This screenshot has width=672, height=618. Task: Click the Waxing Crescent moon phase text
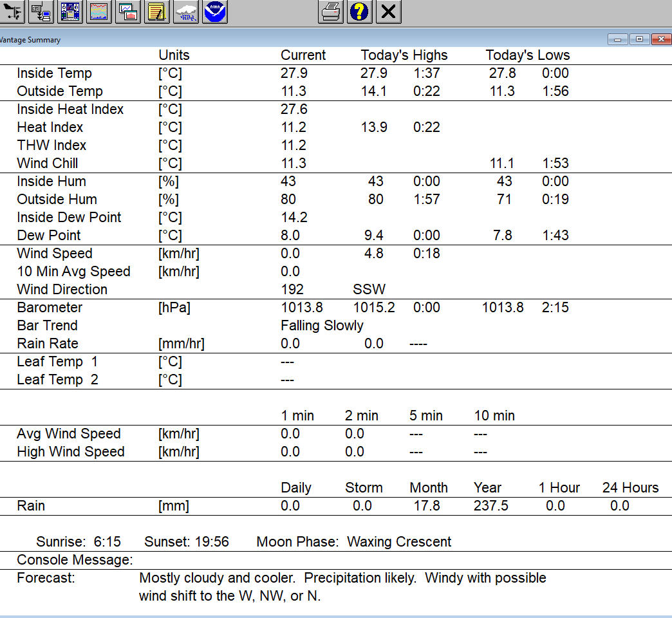pos(399,542)
